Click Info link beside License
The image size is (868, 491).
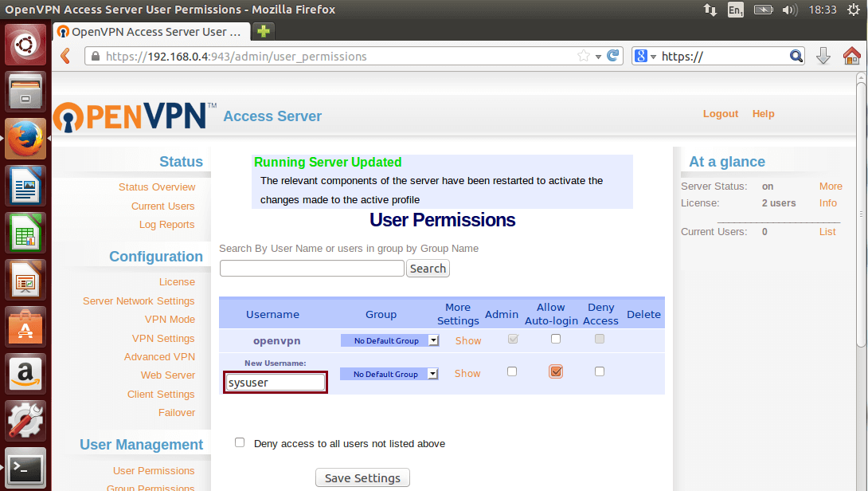tap(828, 202)
